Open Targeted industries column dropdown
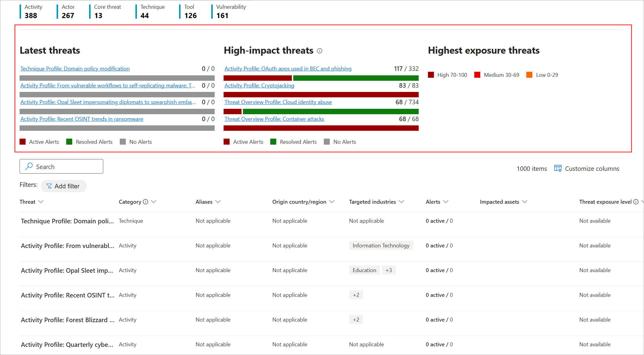 [401, 202]
